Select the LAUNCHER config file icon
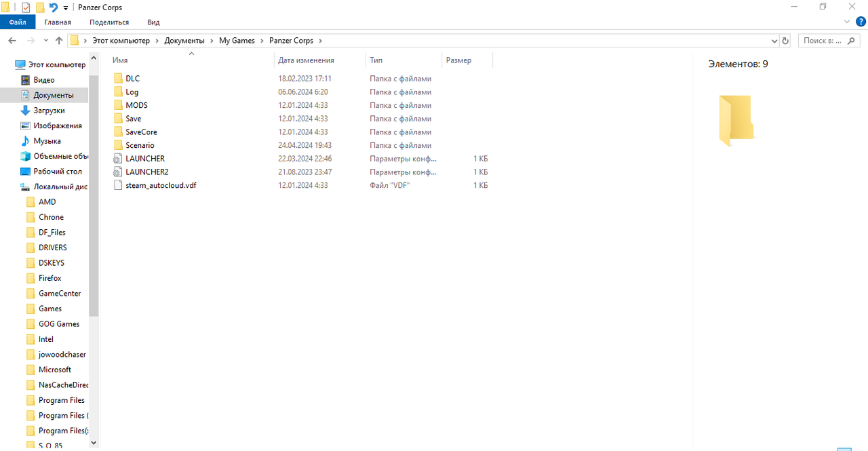This screenshot has width=868, height=451. coord(118,159)
